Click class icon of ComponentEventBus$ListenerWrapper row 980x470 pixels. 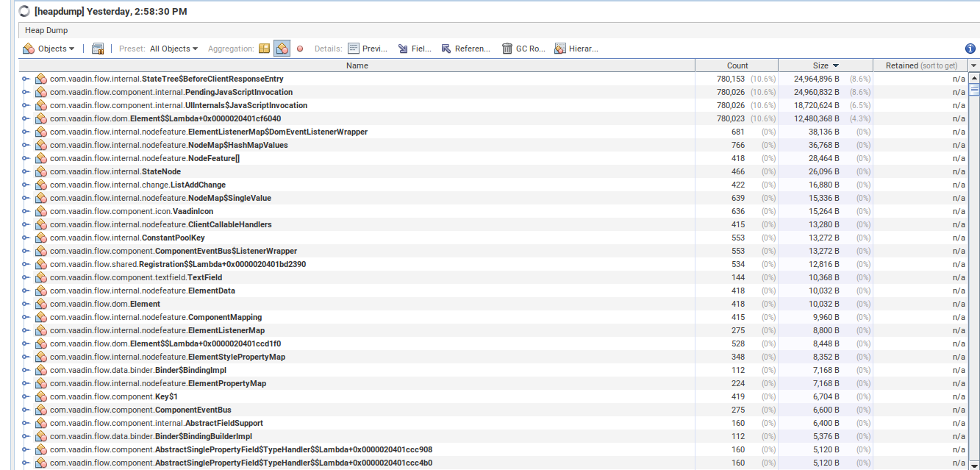click(x=41, y=251)
